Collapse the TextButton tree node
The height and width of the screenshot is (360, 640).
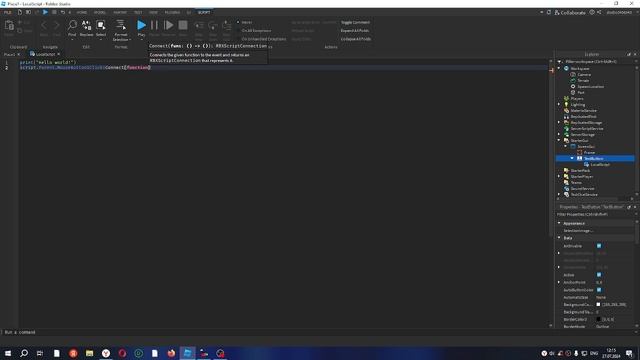click(x=572, y=158)
